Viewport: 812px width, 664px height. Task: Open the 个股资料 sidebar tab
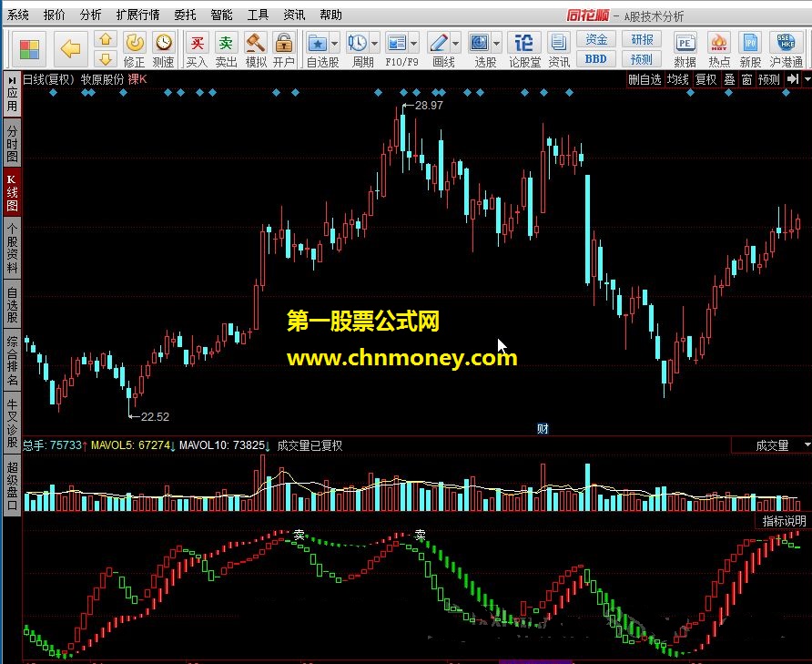point(13,249)
